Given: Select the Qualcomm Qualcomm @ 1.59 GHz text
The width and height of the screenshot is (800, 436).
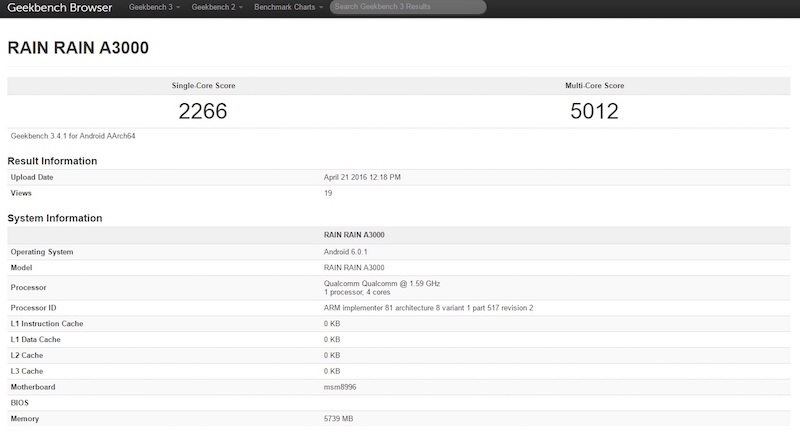Looking at the screenshot, I should 382,284.
